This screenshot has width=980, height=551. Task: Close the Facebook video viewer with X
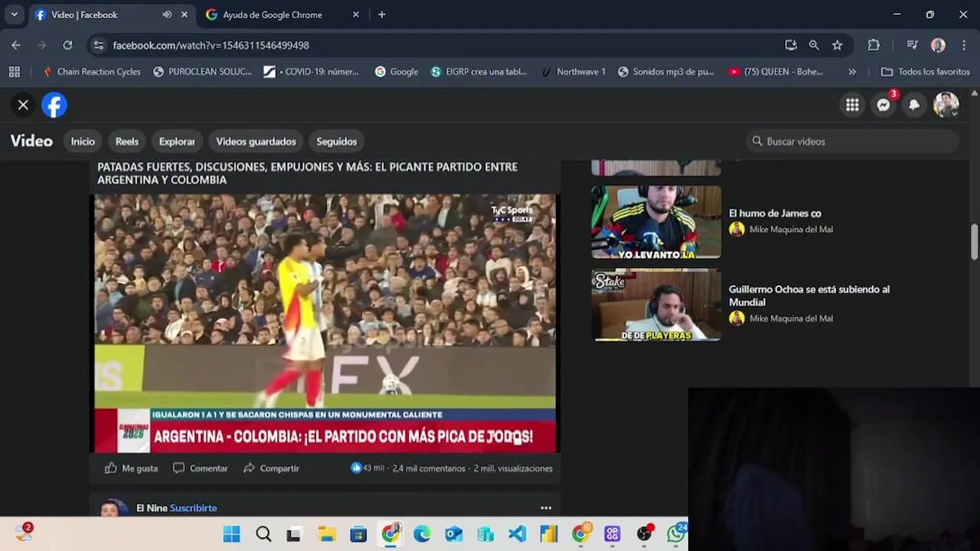point(23,105)
